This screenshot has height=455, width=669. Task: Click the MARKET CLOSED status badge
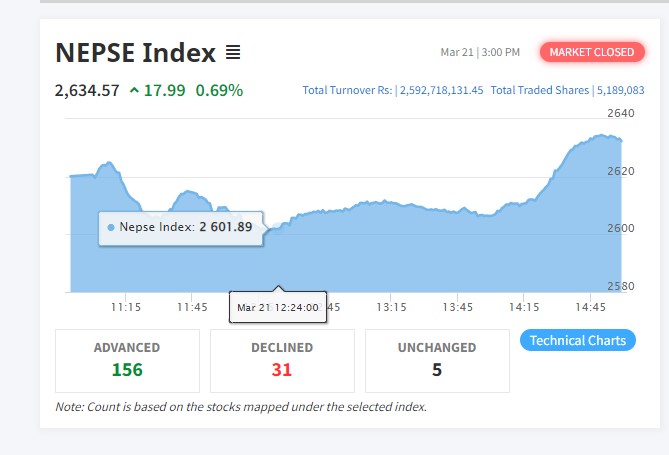[x=592, y=52]
